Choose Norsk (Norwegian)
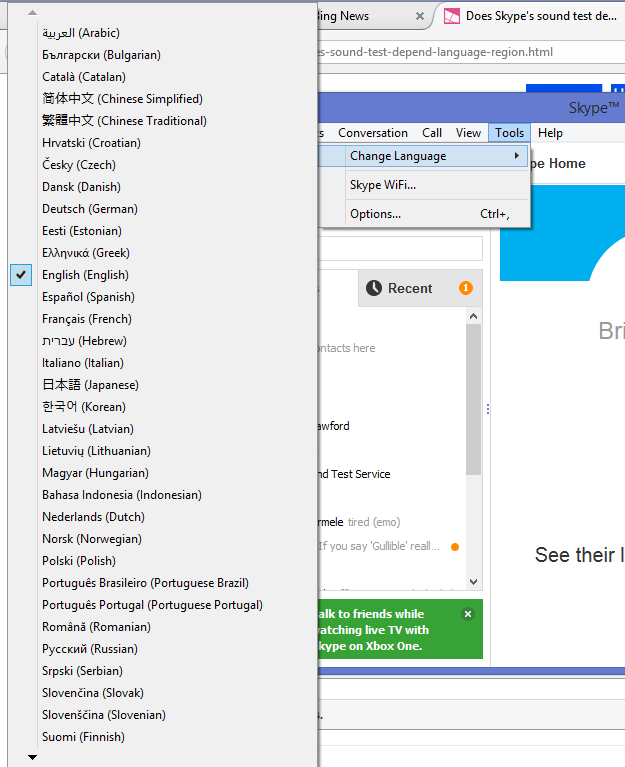The image size is (625, 767). pyautogui.click(x=92, y=539)
